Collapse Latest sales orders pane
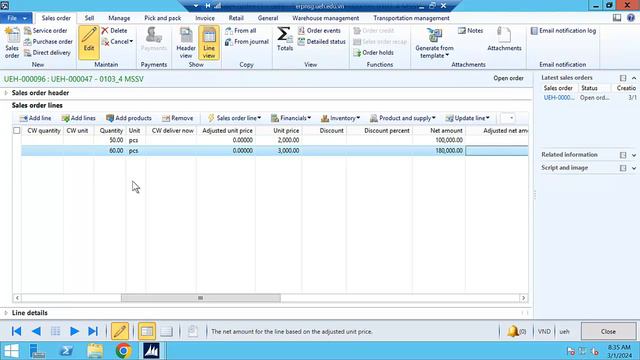Viewport: 640px width, 360px height. pyautogui.click(x=634, y=78)
